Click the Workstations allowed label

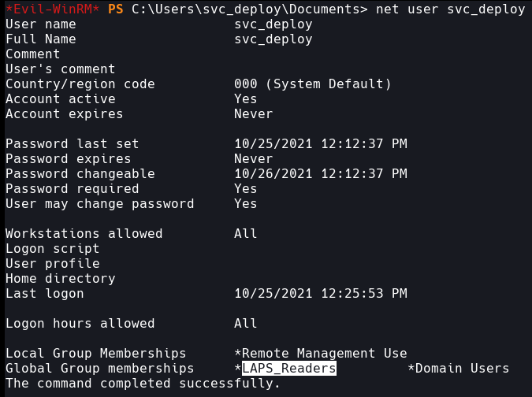84,234
